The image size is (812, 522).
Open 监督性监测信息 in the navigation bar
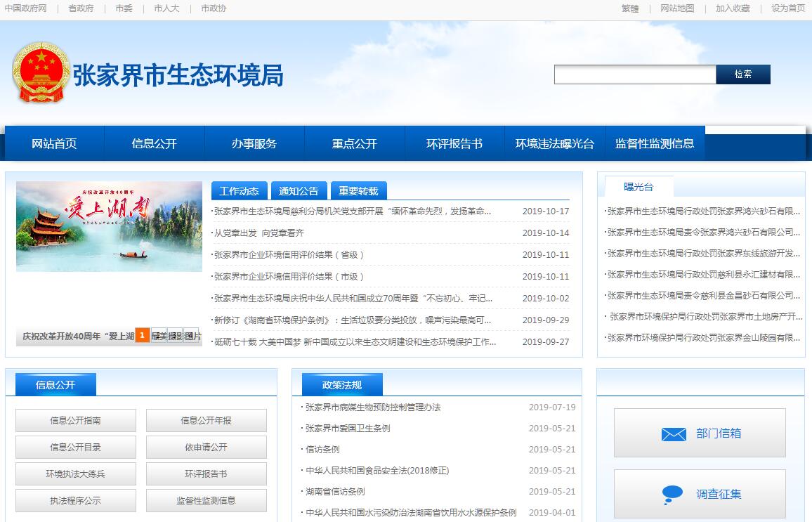pos(655,144)
